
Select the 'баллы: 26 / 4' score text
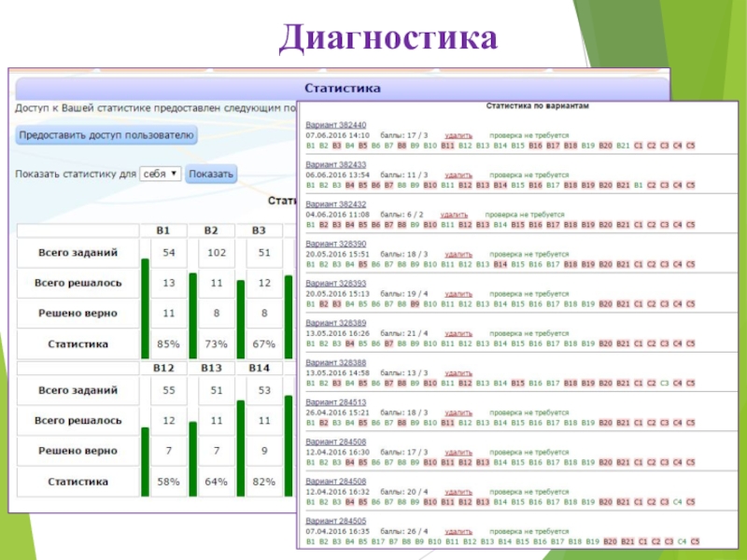(x=404, y=531)
